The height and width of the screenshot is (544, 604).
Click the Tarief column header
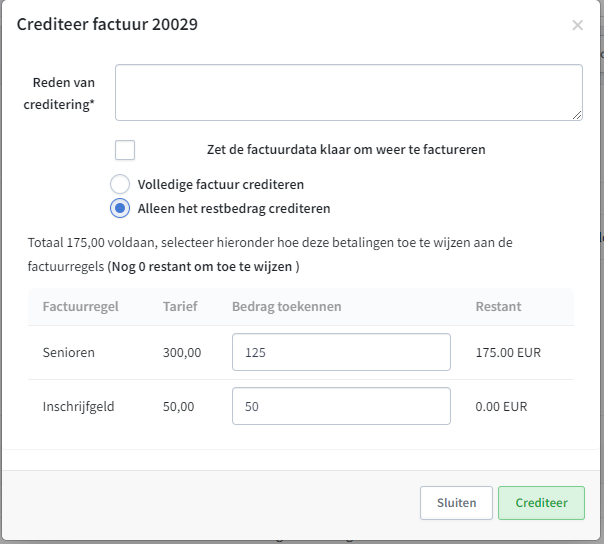180,307
